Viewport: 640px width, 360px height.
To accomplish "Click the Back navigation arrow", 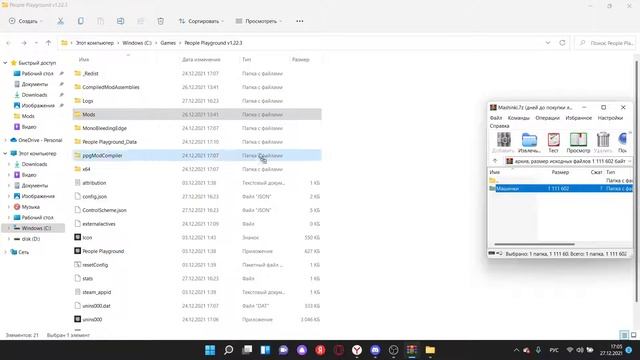I will pyautogui.click(x=9, y=43).
